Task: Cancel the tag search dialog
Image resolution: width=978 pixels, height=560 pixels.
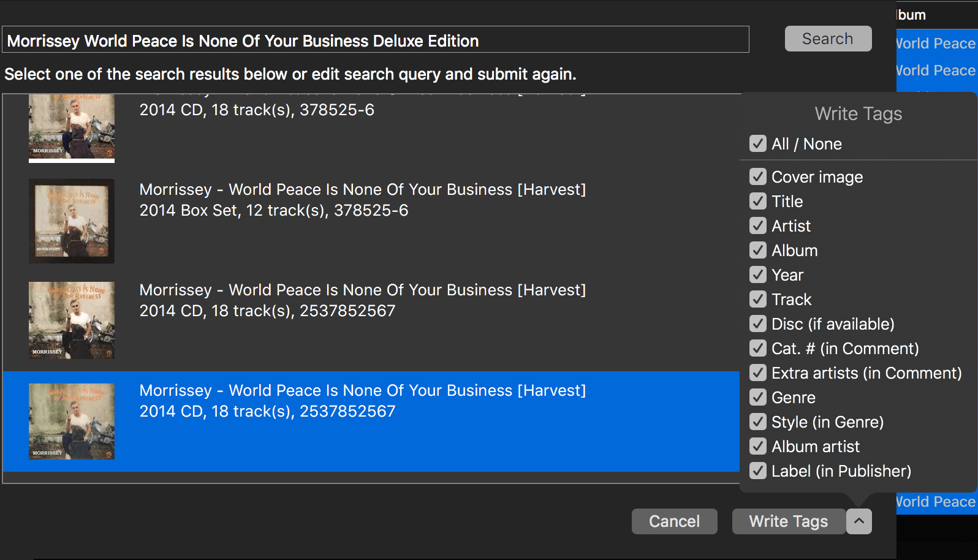Action: (x=674, y=521)
